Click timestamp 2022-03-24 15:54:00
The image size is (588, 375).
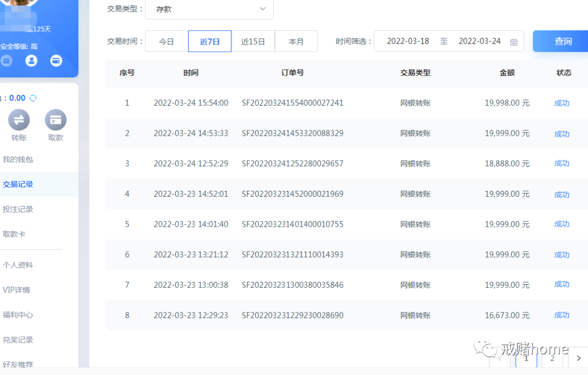point(191,103)
